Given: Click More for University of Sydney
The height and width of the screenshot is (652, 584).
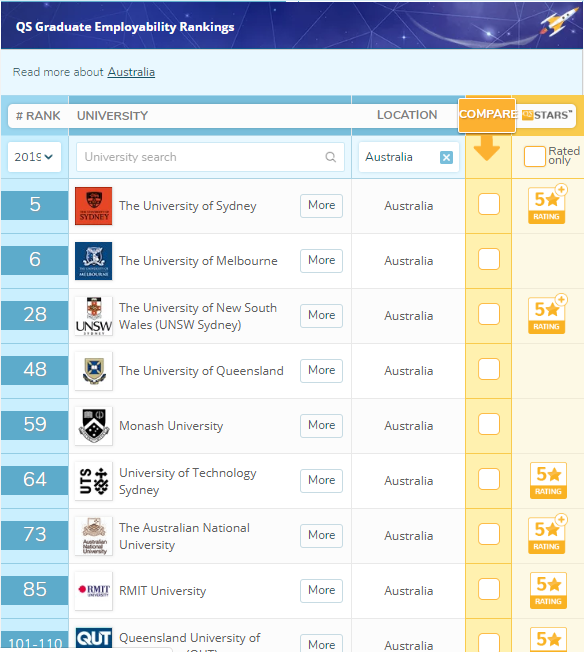Looking at the screenshot, I should (322, 205).
